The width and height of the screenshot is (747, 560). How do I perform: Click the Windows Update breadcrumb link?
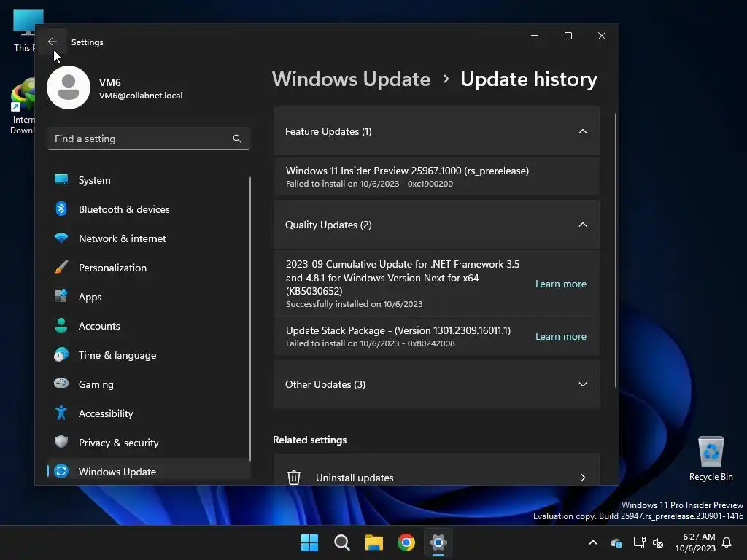(x=351, y=79)
